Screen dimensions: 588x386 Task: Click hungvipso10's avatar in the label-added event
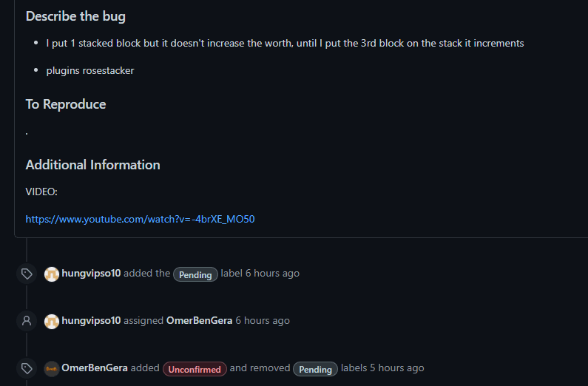(52, 274)
